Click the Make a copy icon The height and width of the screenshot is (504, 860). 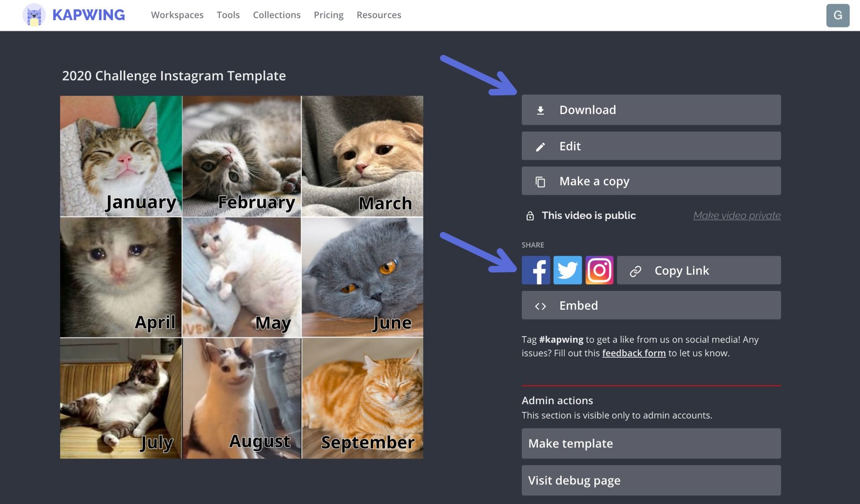(541, 182)
